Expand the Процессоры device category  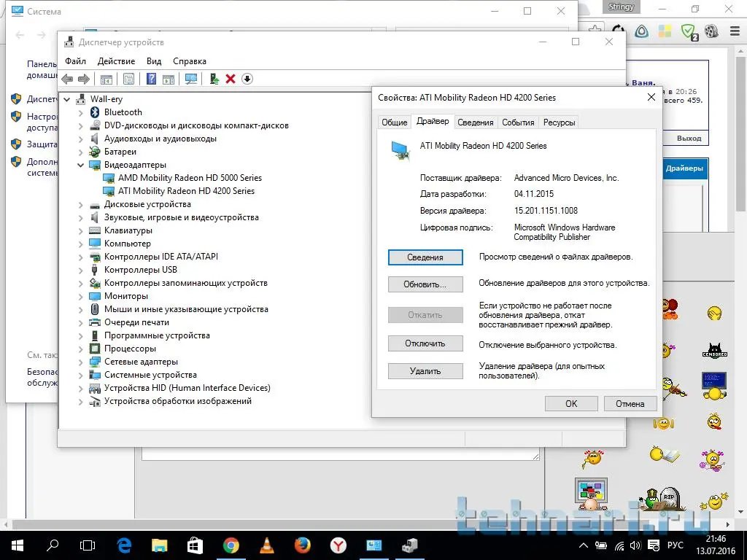(81, 349)
